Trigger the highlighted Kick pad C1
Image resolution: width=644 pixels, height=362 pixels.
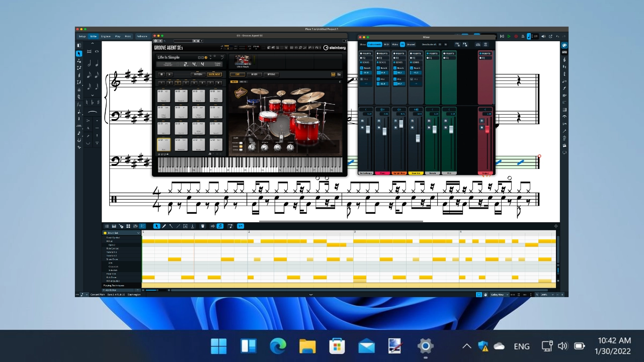(164, 144)
